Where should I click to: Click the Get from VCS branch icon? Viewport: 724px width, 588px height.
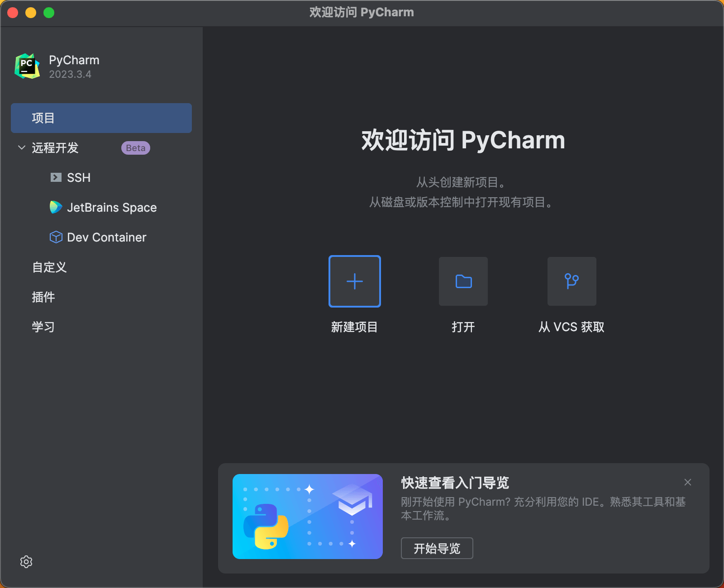coord(572,281)
